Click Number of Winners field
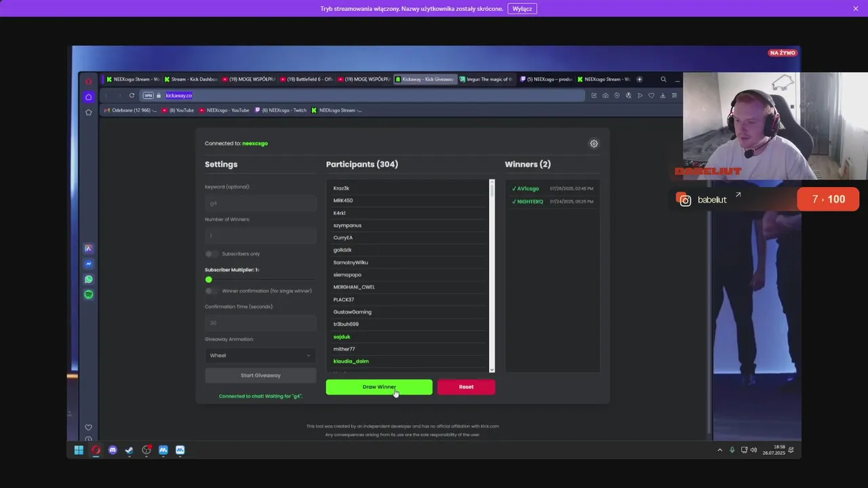868x488 pixels. (x=260, y=236)
